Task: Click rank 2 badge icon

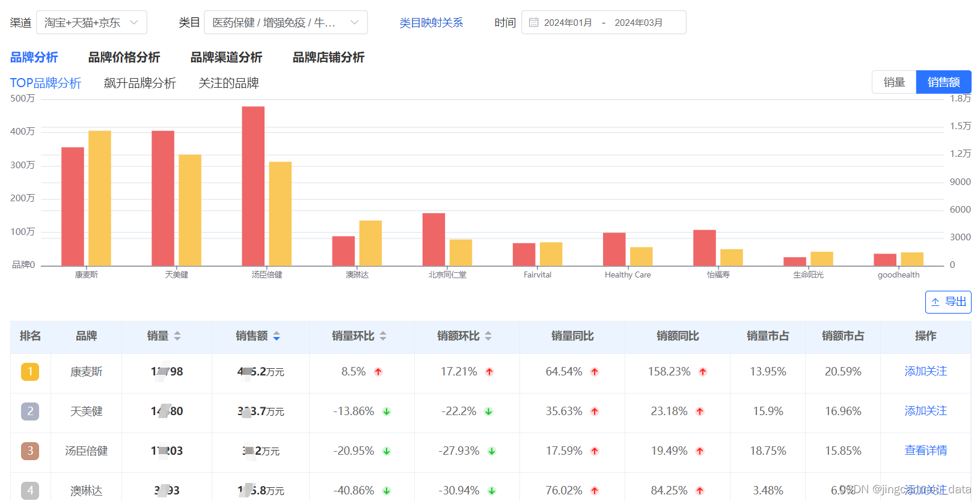Action: click(x=30, y=411)
